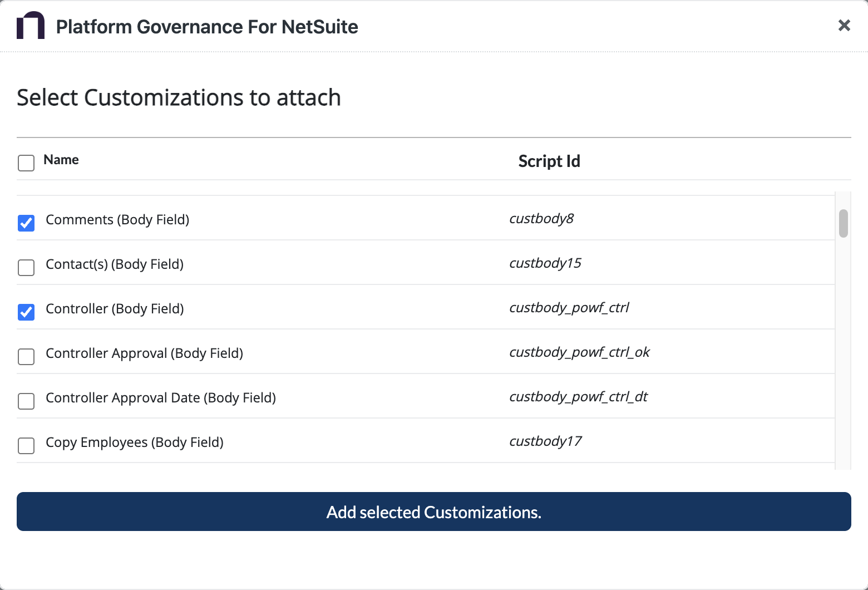
Task: Click the Platform Governance For NetSuite title
Action: 207,27
